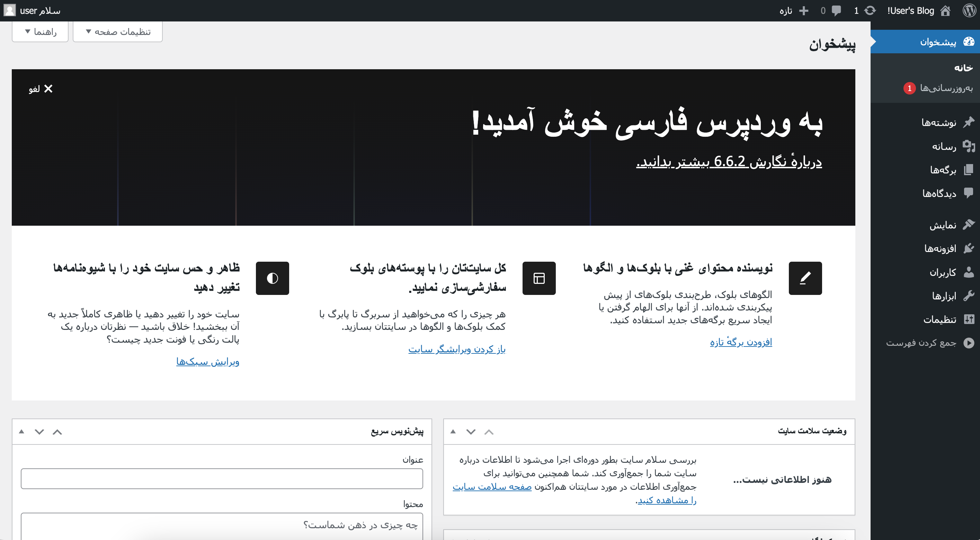Click the half-circle styles icon
Screen dimensions: 980x540
click(x=272, y=278)
